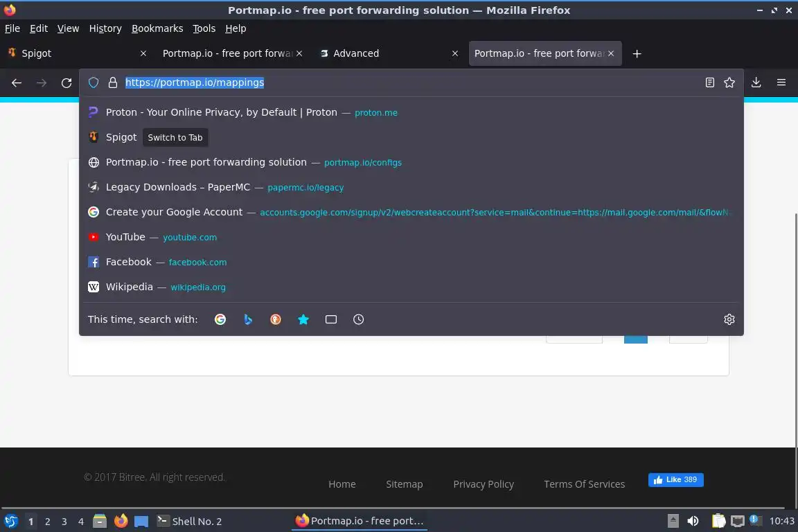
Task: Open the Help menu
Action: [236, 28]
